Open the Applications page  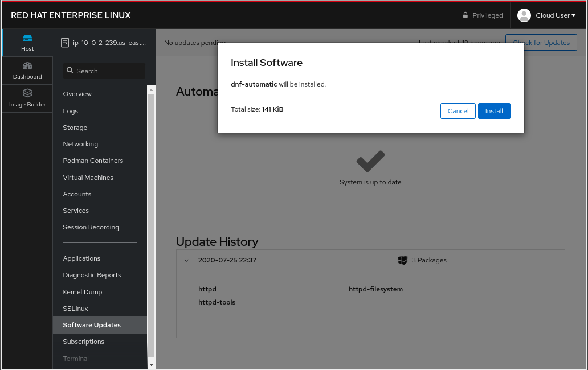tap(81, 259)
